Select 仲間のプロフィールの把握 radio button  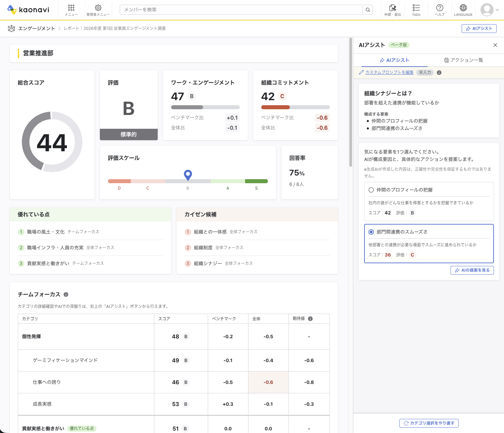pyautogui.click(x=371, y=190)
